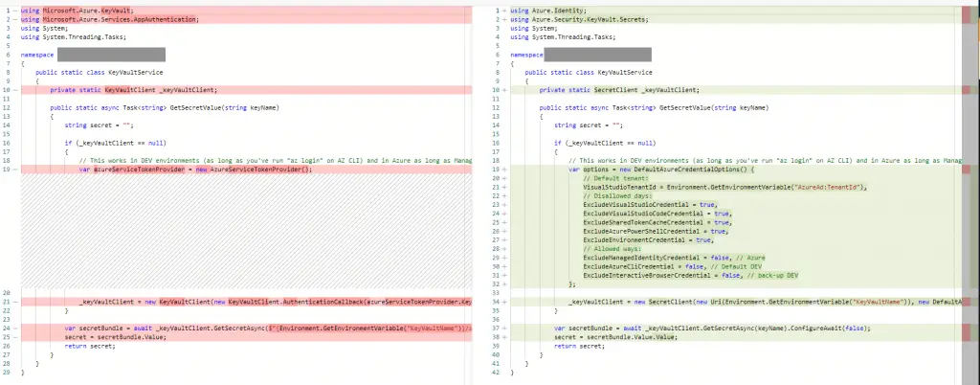Click the plus marker beside right line 10
Viewport: 980px width, 385px height.
pyautogui.click(x=505, y=89)
